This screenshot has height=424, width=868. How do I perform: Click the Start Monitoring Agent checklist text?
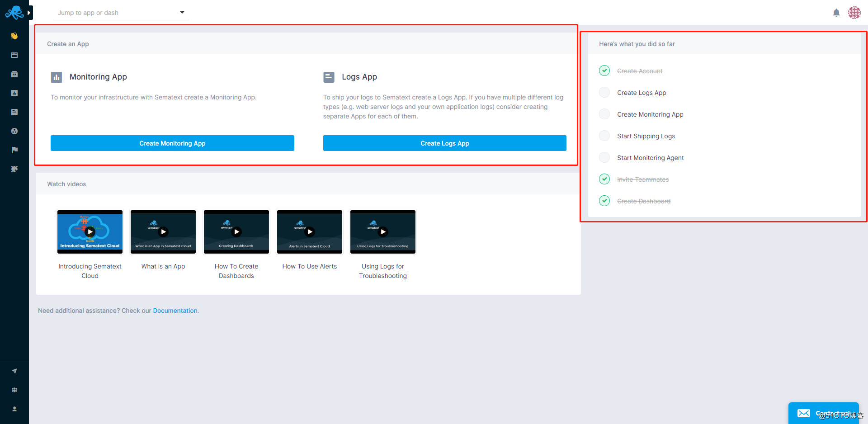(x=650, y=158)
